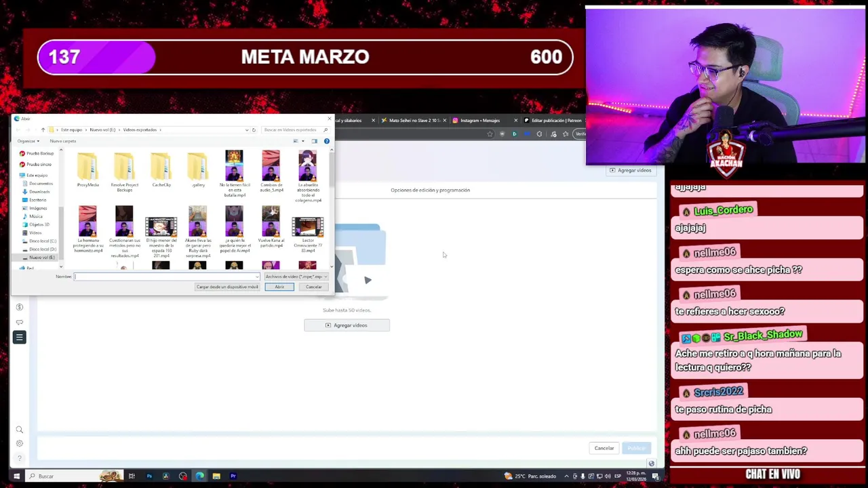Screen dimensions: 868x488
Task: Select video 'Cuestionaran sus metodos pero no sus resultados.mp4'
Action: (x=124, y=232)
